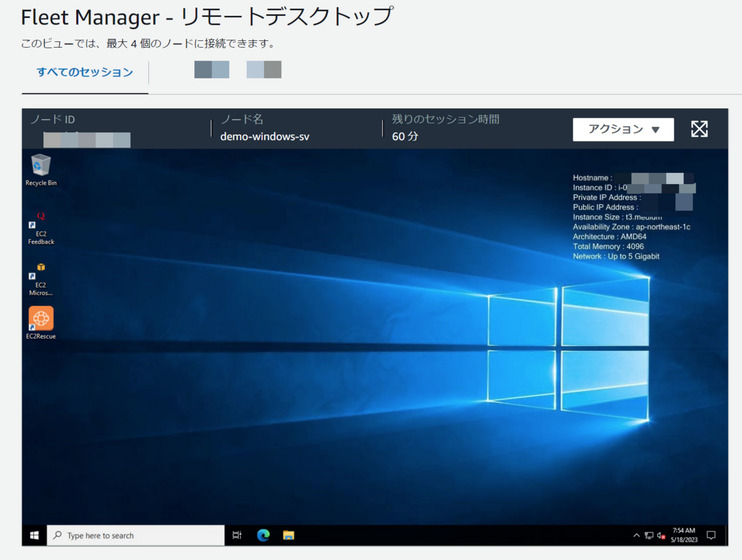Launch Microsoft Edge from the taskbar
The height and width of the screenshot is (560, 742).
coord(263,535)
